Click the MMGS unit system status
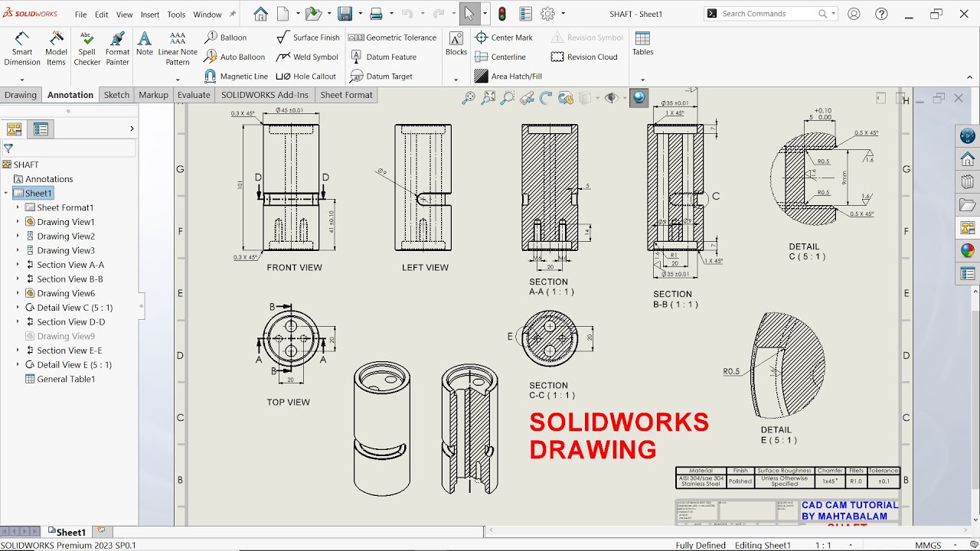This screenshot has width=980, height=551. click(928, 546)
